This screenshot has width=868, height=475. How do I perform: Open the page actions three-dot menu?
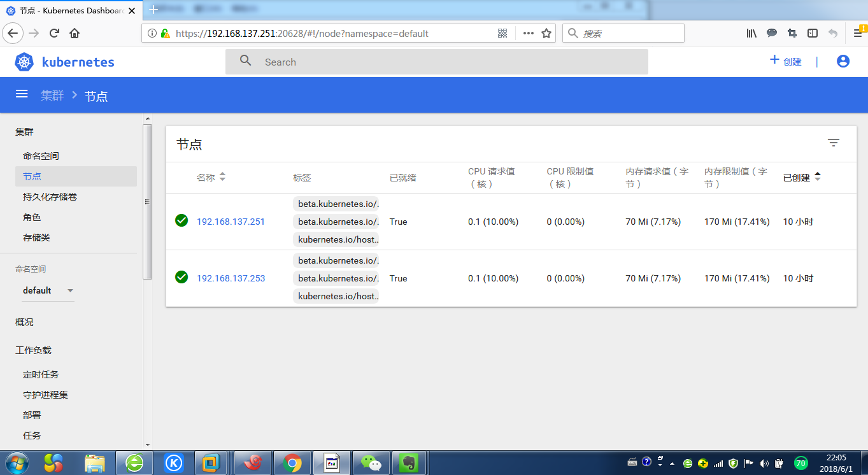point(529,33)
